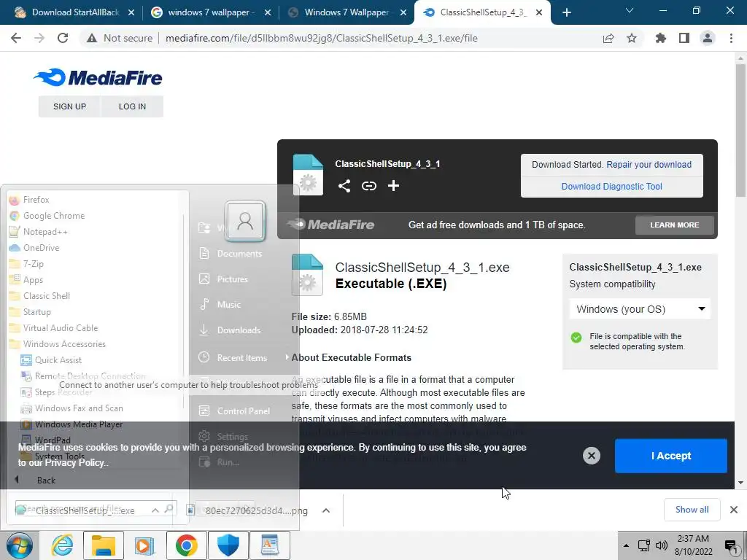Open notification center icon in tray
This screenshot has height=560, width=747.
(x=731, y=545)
